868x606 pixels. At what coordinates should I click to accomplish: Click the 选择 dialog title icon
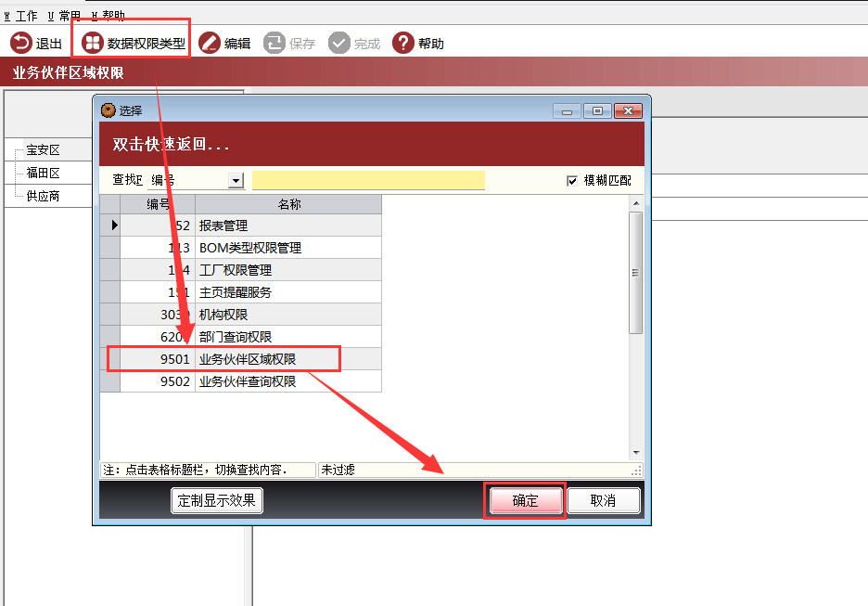[x=108, y=110]
